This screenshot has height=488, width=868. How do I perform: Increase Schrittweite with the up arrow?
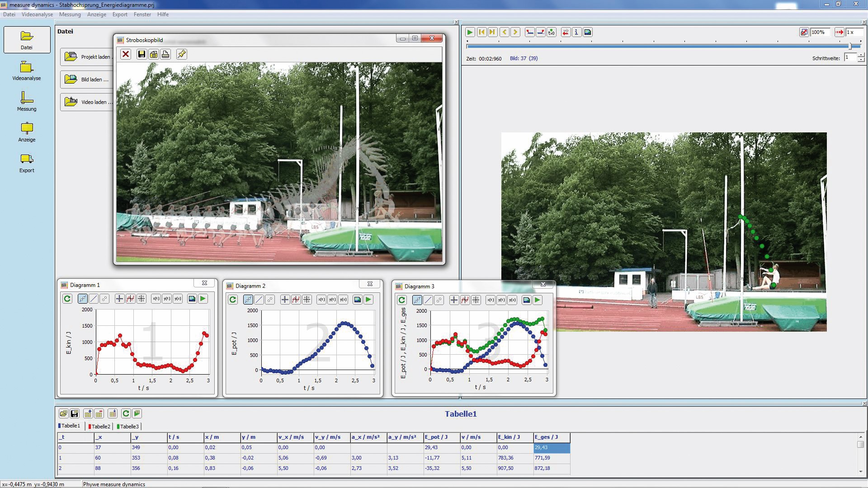(x=861, y=55)
